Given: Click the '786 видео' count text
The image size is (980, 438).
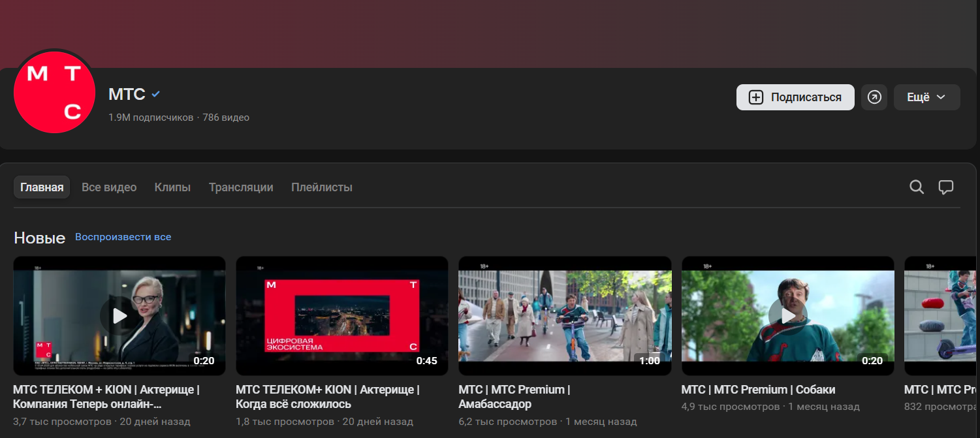Looking at the screenshot, I should [x=226, y=117].
